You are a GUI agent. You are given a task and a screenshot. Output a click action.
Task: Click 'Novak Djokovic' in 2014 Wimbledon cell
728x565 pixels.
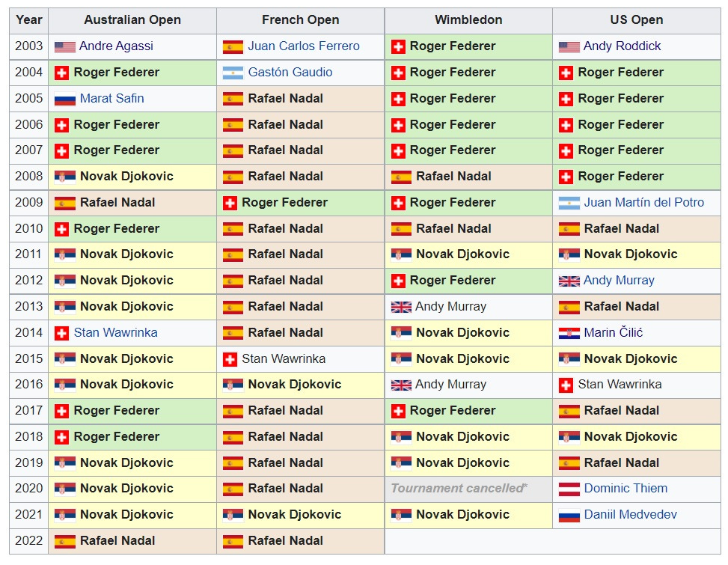coord(463,332)
